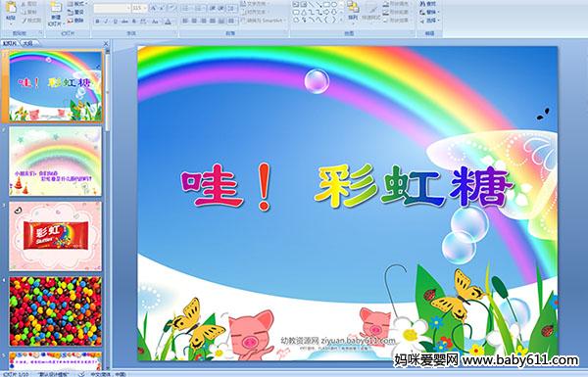Open the Columns dropdown

(231, 21)
